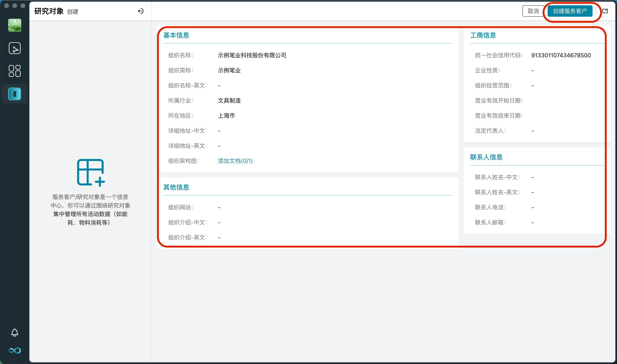Click the organization name 示例笔业科技股份有限公司
This screenshot has width=617, height=364.
pyautogui.click(x=252, y=55)
